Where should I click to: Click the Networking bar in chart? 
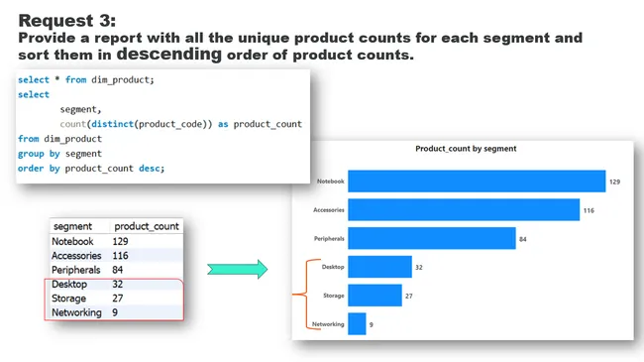[357, 323]
